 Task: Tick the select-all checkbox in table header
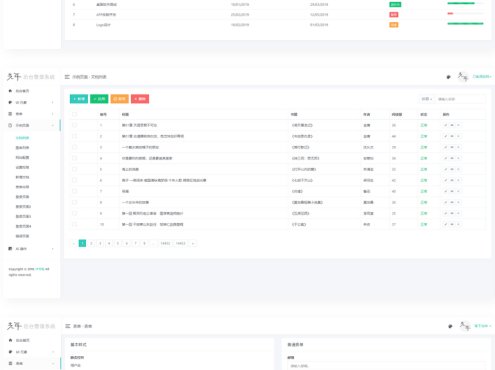pyautogui.click(x=74, y=114)
